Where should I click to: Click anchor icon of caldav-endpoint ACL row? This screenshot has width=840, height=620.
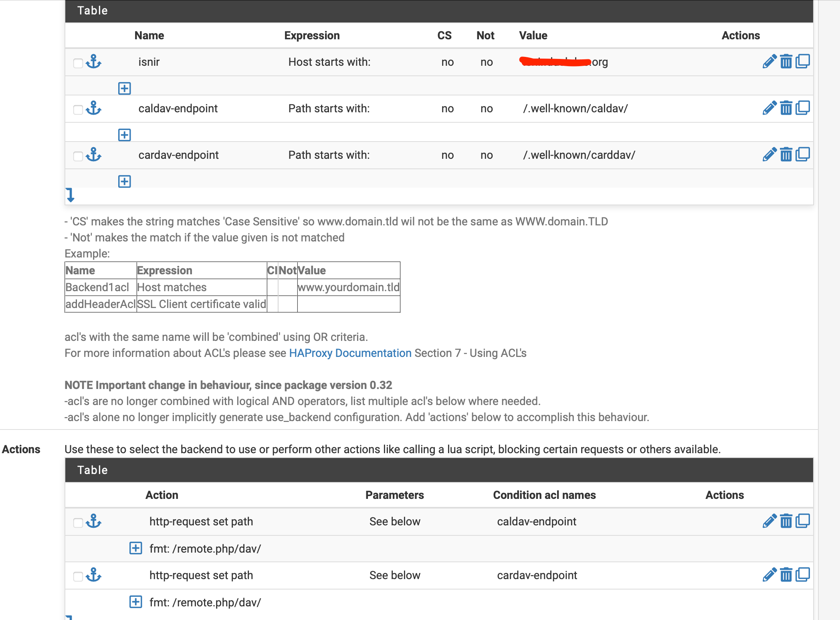coord(94,108)
